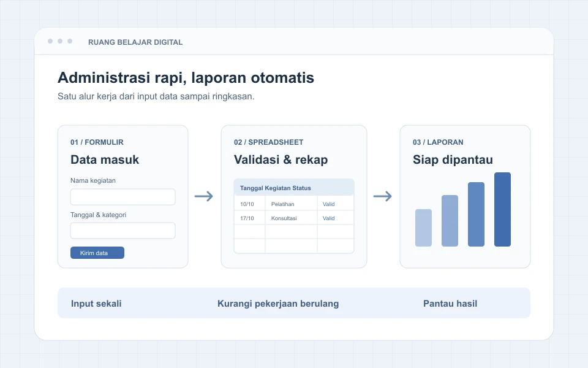Select the 10/10 date cell

coord(250,204)
